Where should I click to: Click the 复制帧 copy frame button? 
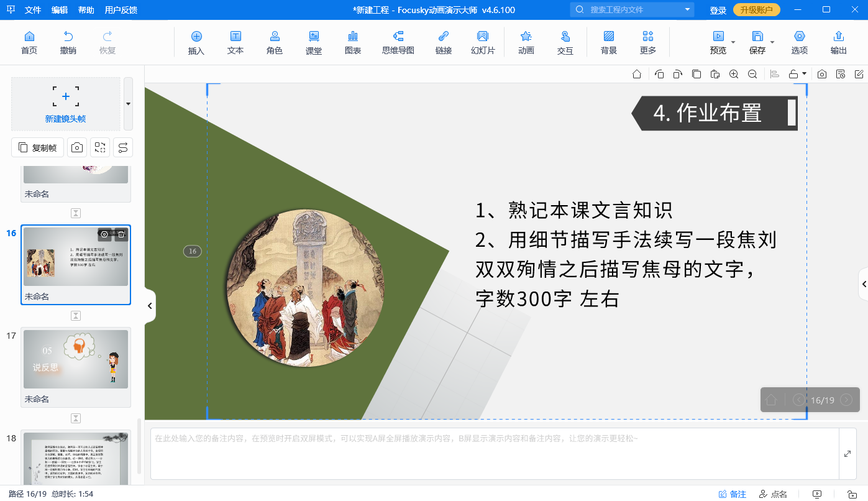[37, 147]
